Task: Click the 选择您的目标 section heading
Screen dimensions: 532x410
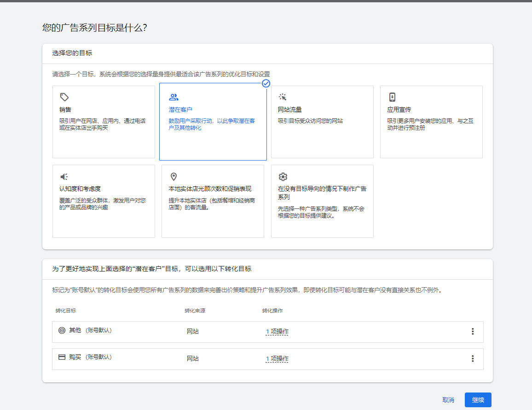Action: pyautogui.click(x=72, y=53)
